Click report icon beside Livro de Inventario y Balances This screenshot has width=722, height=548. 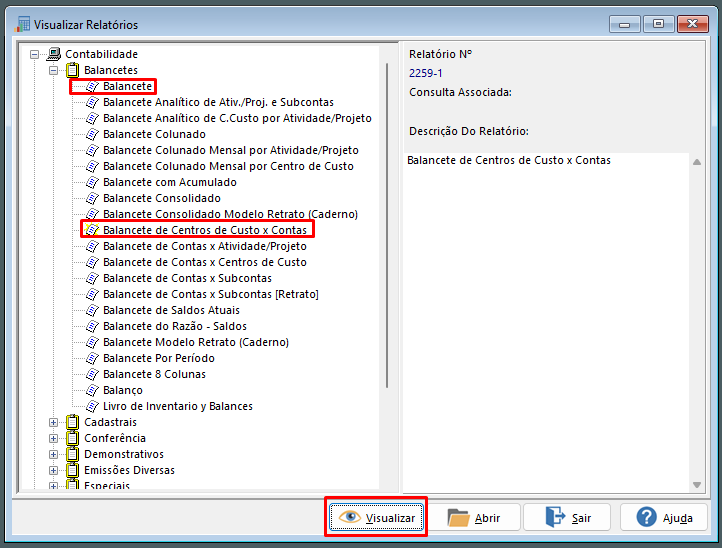(x=92, y=406)
